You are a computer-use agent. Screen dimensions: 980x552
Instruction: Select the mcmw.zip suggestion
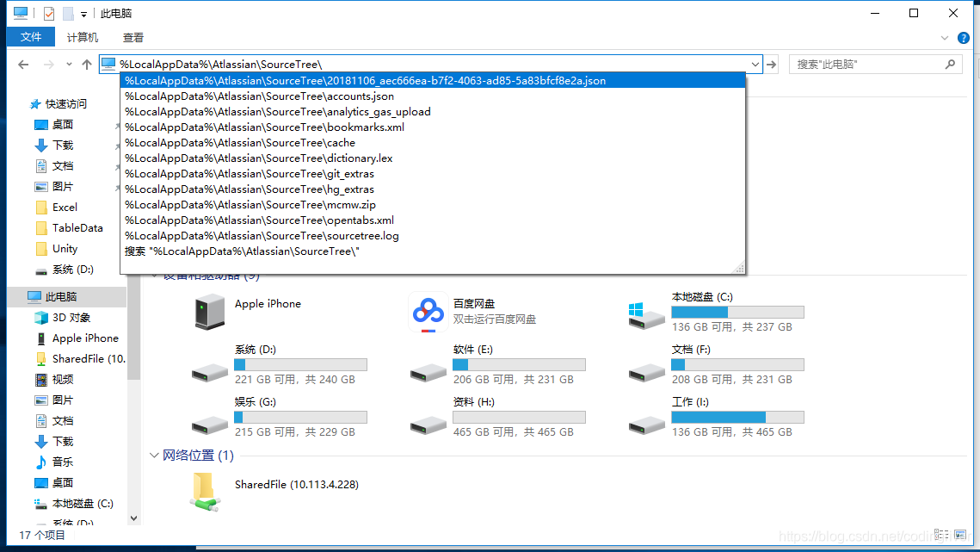(433, 205)
